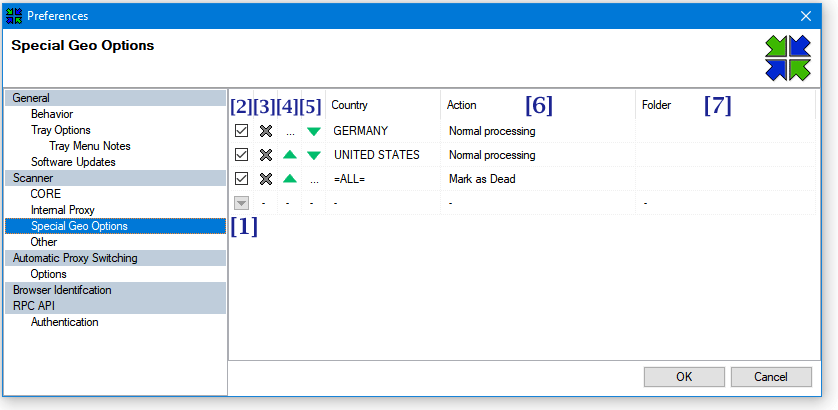
Task: Select the General category
Action: coord(115,98)
